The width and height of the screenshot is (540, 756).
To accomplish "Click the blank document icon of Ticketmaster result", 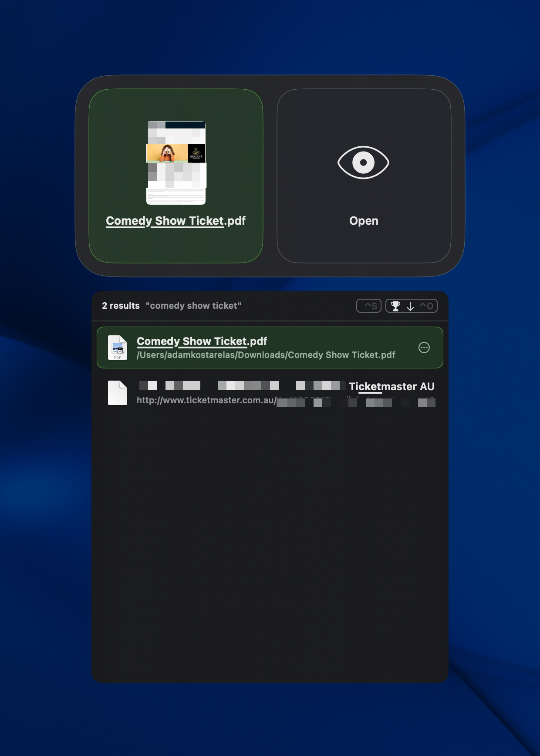I will point(118,393).
